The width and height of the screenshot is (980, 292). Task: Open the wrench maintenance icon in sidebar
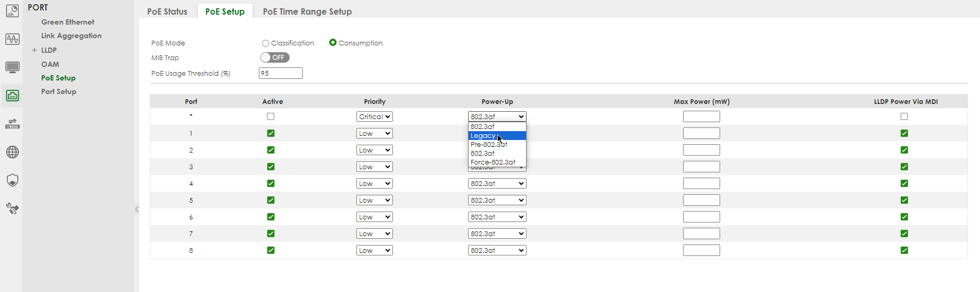pos(12,209)
